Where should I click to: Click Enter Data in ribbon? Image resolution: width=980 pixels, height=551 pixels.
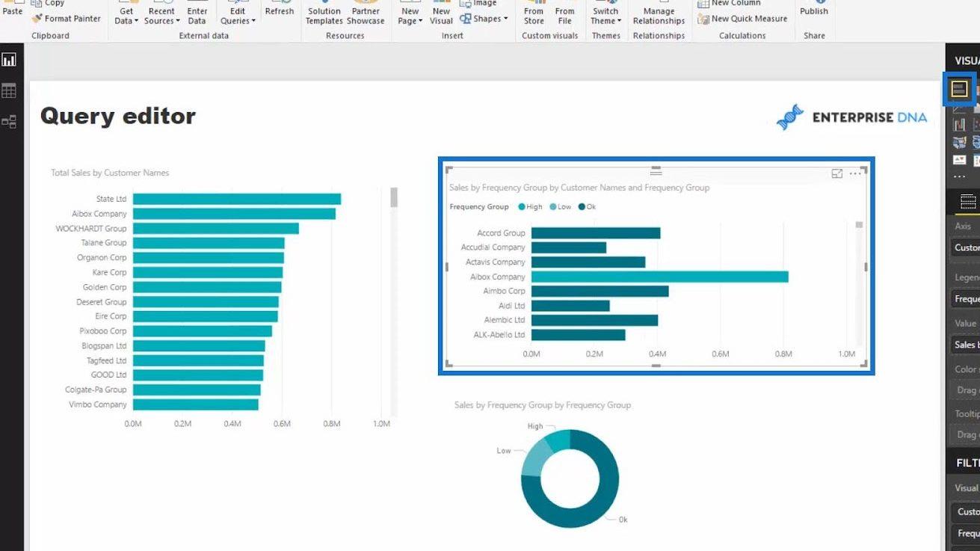[197, 11]
